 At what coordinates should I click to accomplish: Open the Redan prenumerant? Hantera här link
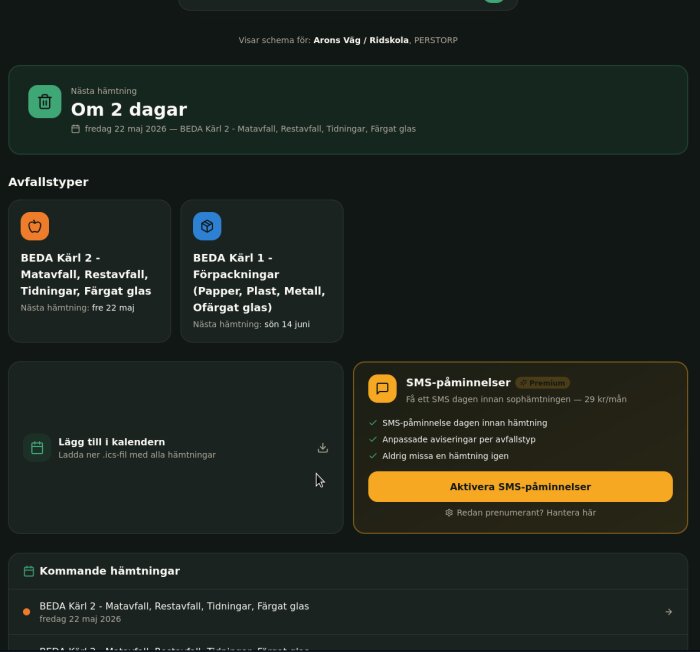coord(526,513)
